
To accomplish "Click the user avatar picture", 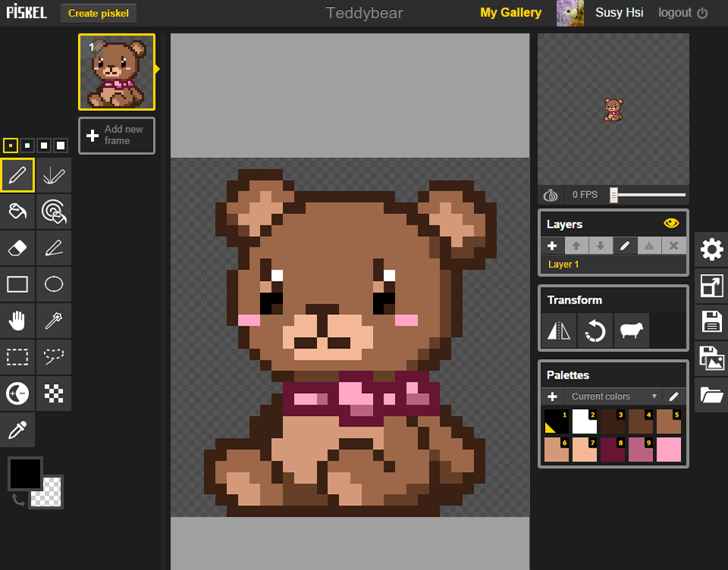I will pyautogui.click(x=570, y=13).
